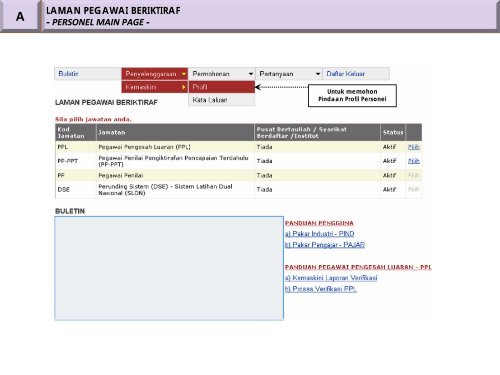Screen dimensions: 500x375
Task: Click the Jawatan column header
Action: [x=112, y=132]
